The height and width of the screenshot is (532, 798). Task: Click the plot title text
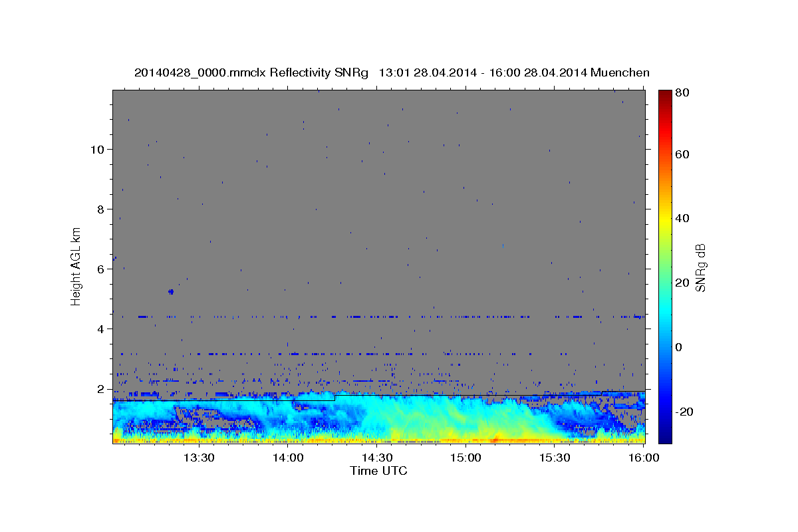pyautogui.click(x=392, y=72)
